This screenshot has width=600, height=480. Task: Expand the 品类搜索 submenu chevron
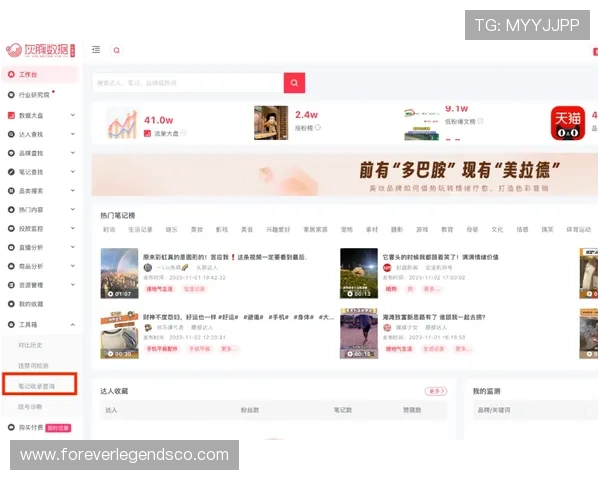(73, 190)
